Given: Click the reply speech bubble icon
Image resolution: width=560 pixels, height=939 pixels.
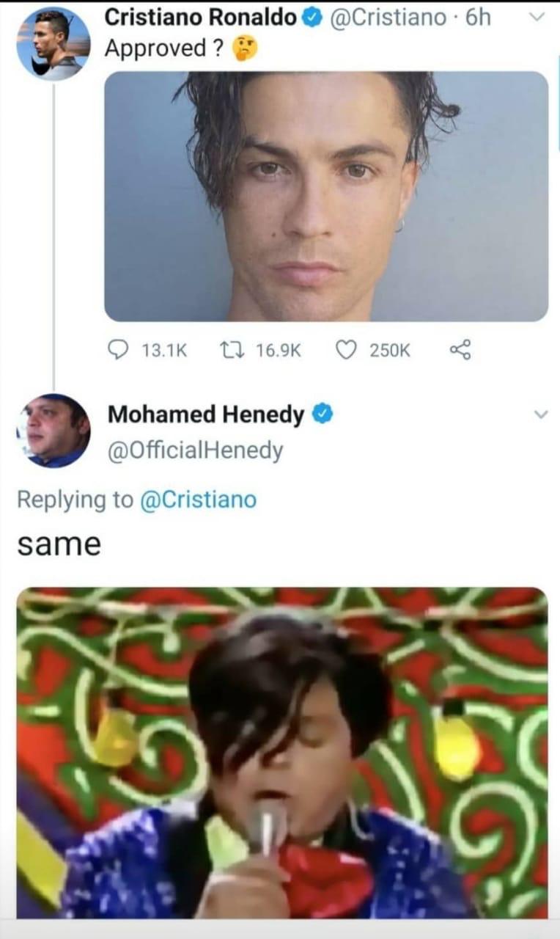Looking at the screenshot, I should [118, 351].
